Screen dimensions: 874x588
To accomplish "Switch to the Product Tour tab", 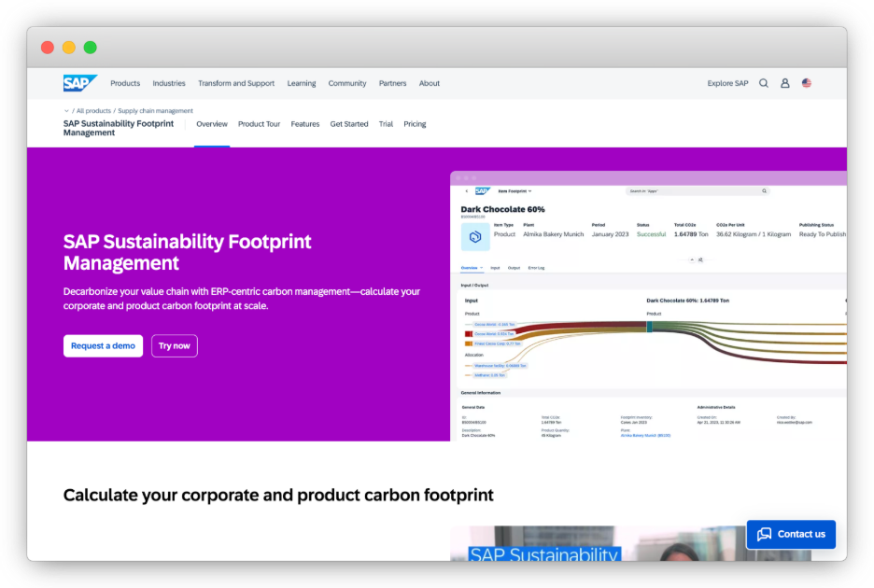I will click(260, 124).
